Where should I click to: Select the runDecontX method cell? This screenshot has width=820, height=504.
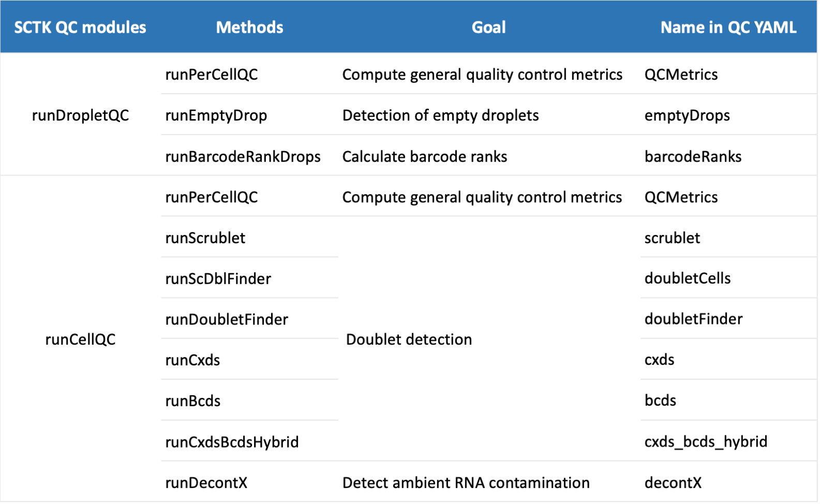pyautogui.click(x=206, y=482)
